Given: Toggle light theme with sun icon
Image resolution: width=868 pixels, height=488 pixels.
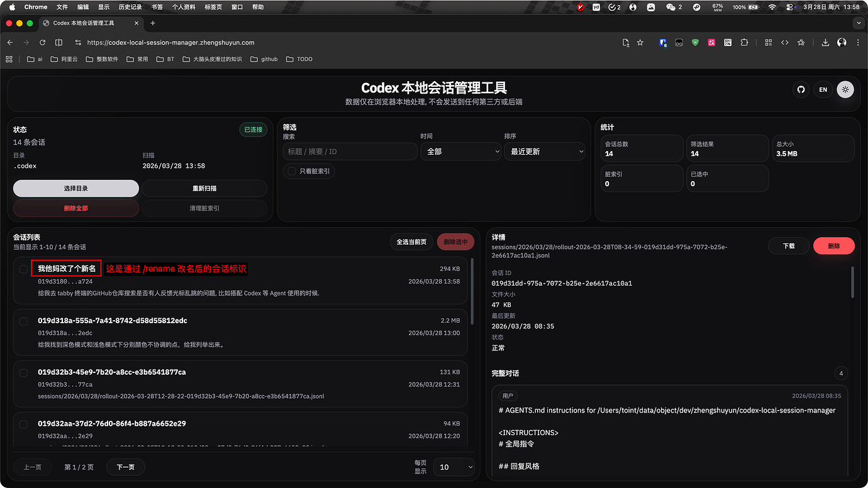Looking at the screenshot, I should point(845,89).
